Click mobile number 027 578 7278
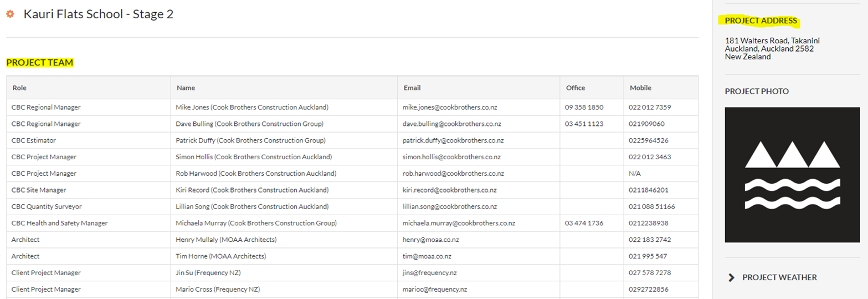Screen dimensions: 868x299 pyautogui.click(x=650, y=273)
